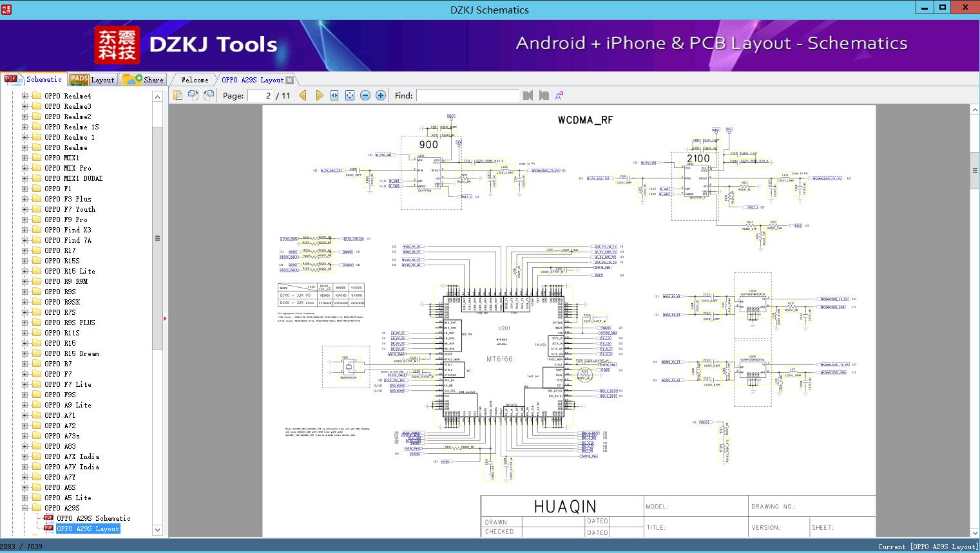This screenshot has width=980, height=553.
Task: Click the rotate page clockwise icon
Action: tap(193, 95)
